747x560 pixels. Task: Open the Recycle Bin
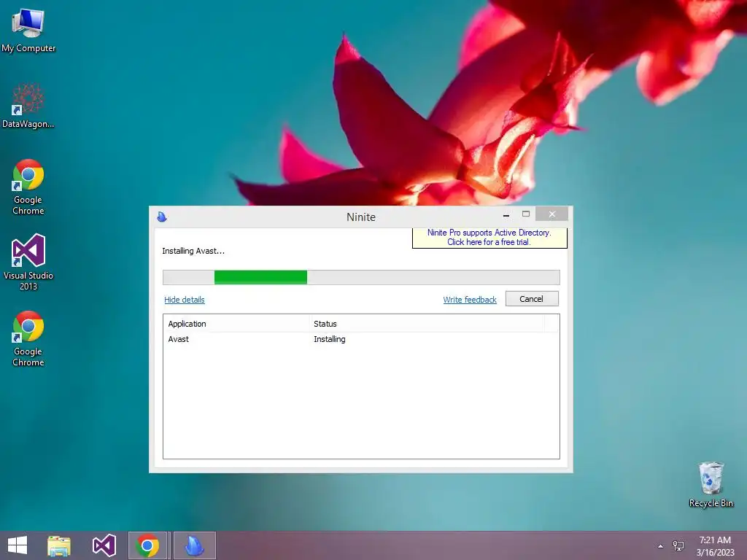pyautogui.click(x=711, y=484)
